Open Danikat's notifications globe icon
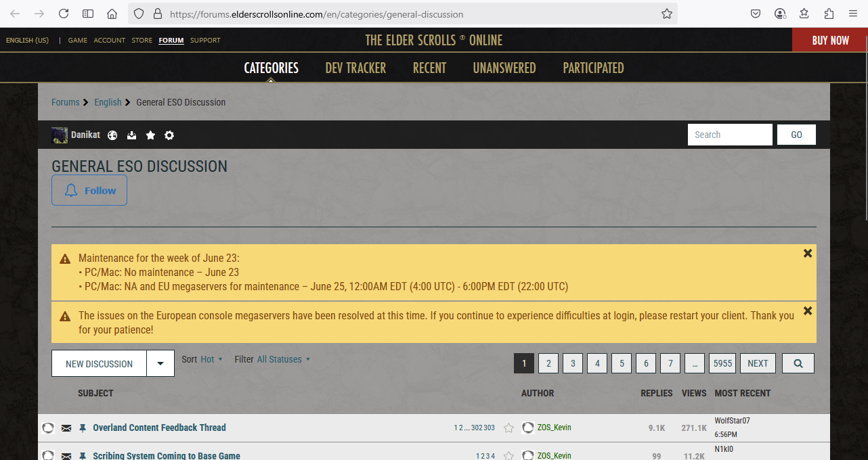The width and height of the screenshot is (868, 460). pos(112,135)
